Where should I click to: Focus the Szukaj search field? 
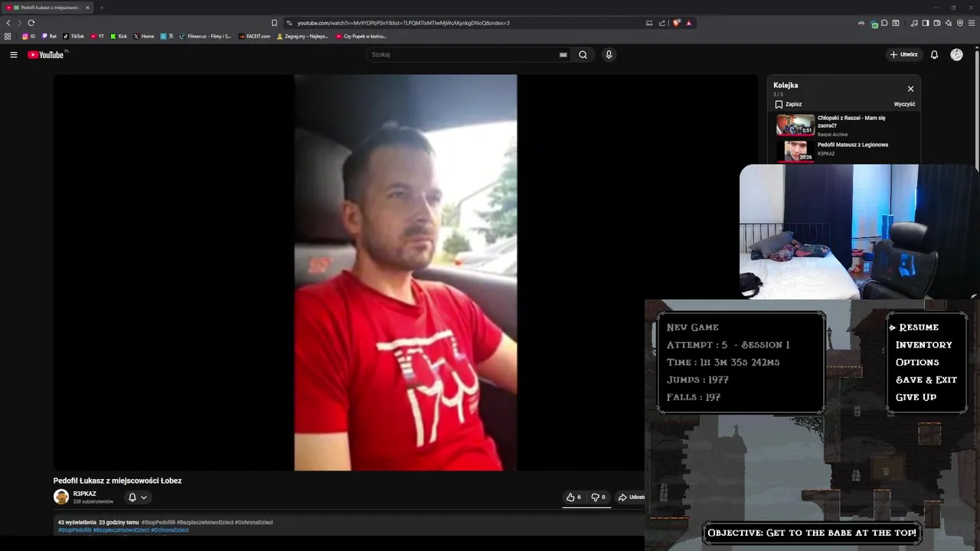462,55
